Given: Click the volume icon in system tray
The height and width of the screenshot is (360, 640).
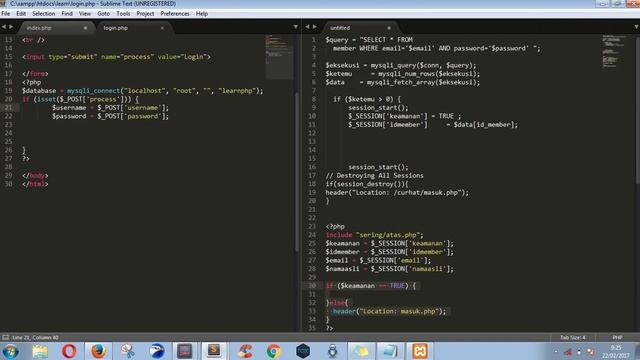Looking at the screenshot, I should pyautogui.click(x=579, y=351).
